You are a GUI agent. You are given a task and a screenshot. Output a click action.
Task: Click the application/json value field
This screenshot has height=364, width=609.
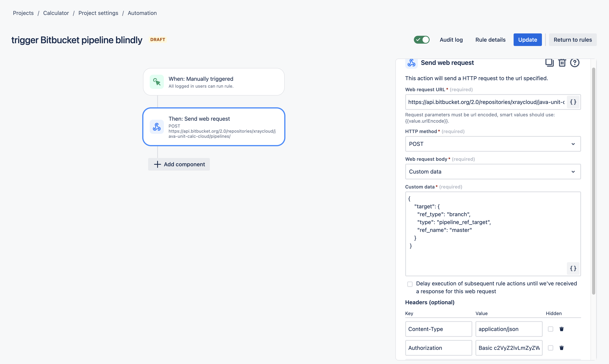tap(509, 329)
